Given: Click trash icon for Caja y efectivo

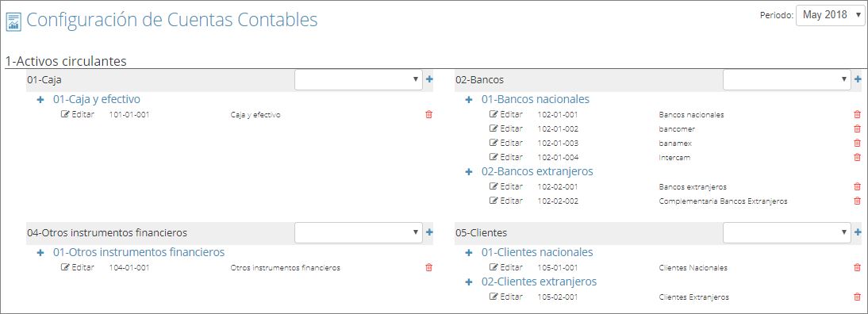Looking at the screenshot, I should click(428, 114).
